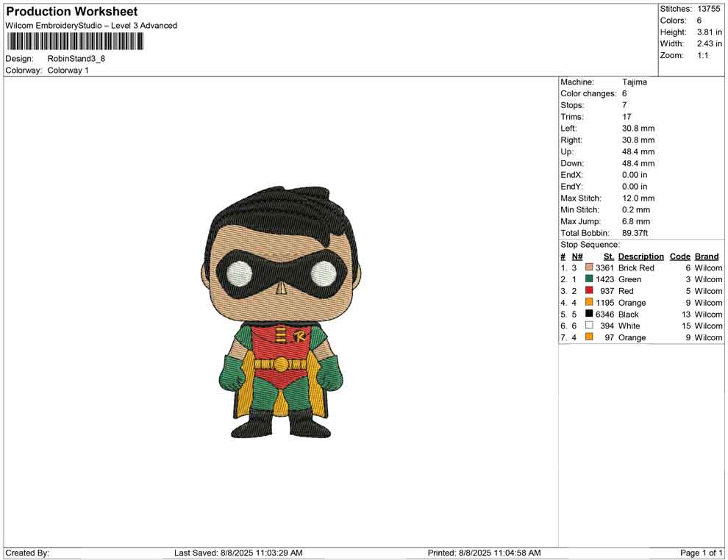Viewport: 728px width, 560px height.
Task: Click the Width value '2.43 in'
Action: [710, 43]
